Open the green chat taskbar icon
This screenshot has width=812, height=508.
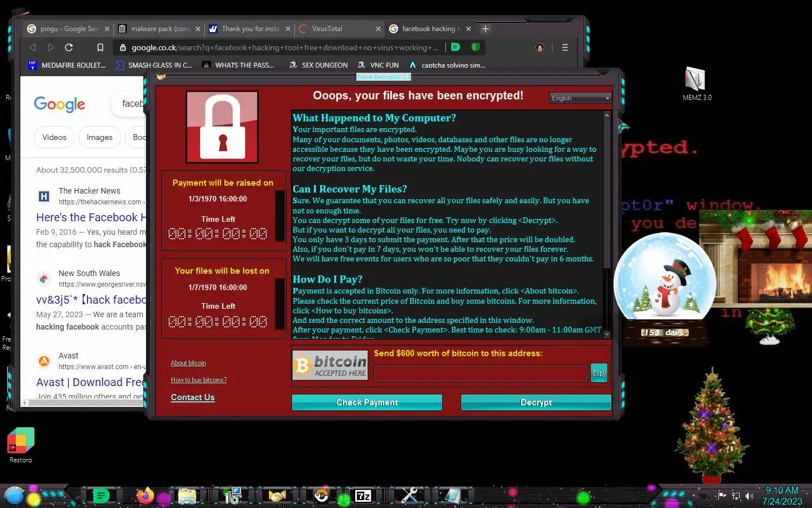[101, 496]
